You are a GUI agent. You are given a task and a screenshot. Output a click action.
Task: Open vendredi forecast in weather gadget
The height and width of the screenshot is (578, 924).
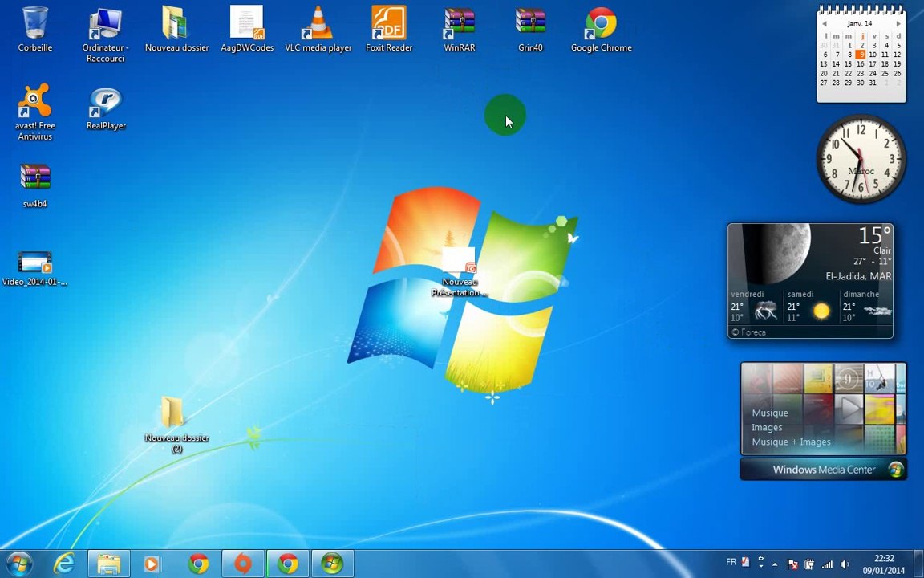click(x=755, y=307)
